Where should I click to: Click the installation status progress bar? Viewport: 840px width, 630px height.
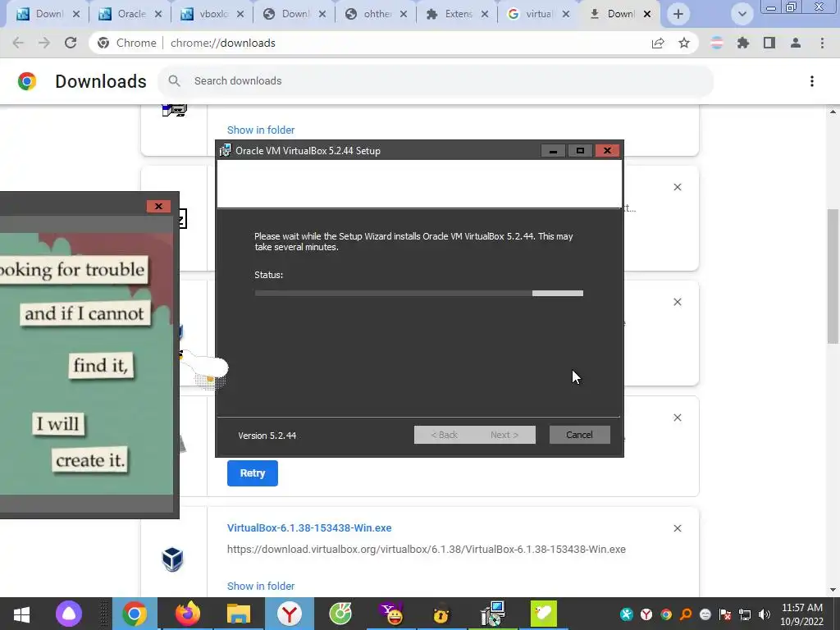pyautogui.click(x=419, y=293)
